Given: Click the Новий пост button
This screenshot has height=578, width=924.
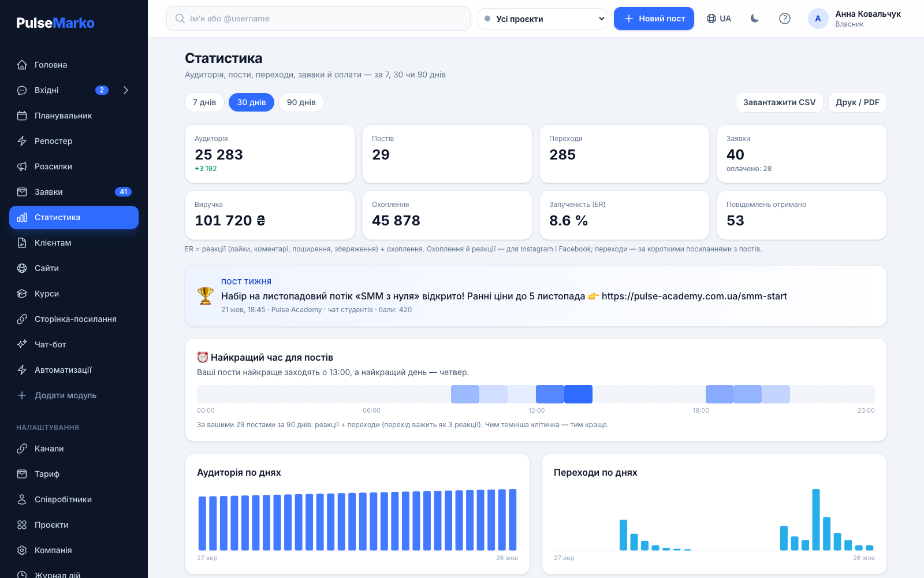Looking at the screenshot, I should coord(654,18).
